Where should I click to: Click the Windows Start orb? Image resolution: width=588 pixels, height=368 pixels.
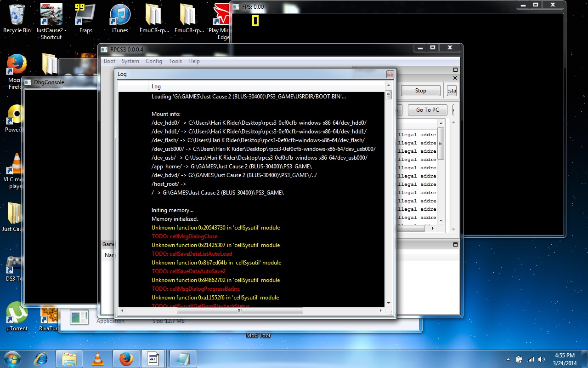point(12,358)
